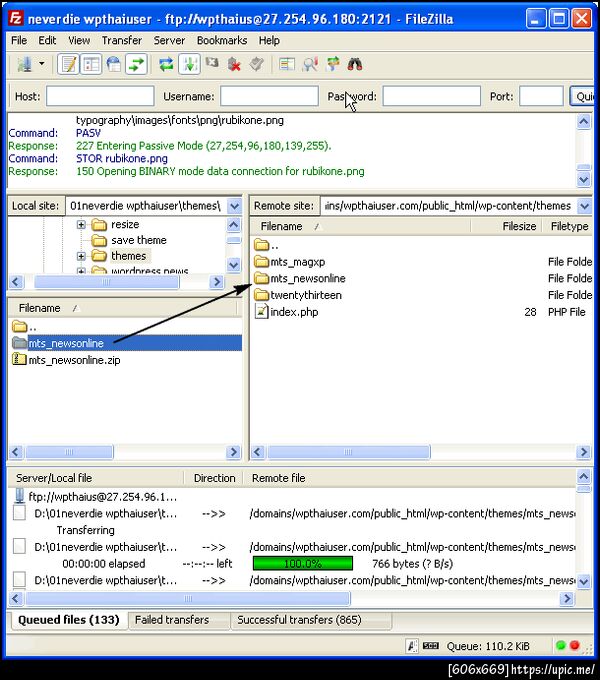Sort the remote list by Filesize column
Viewport: 600px width, 680px height.
(x=505, y=226)
